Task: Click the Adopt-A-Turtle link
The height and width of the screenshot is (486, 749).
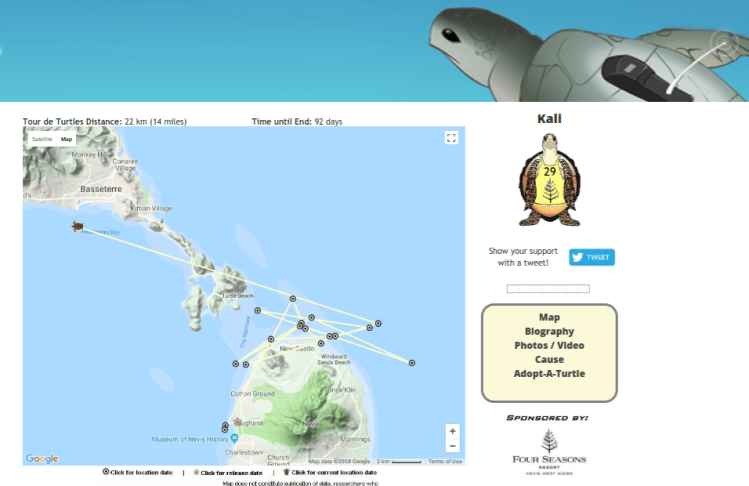Action: pos(549,373)
